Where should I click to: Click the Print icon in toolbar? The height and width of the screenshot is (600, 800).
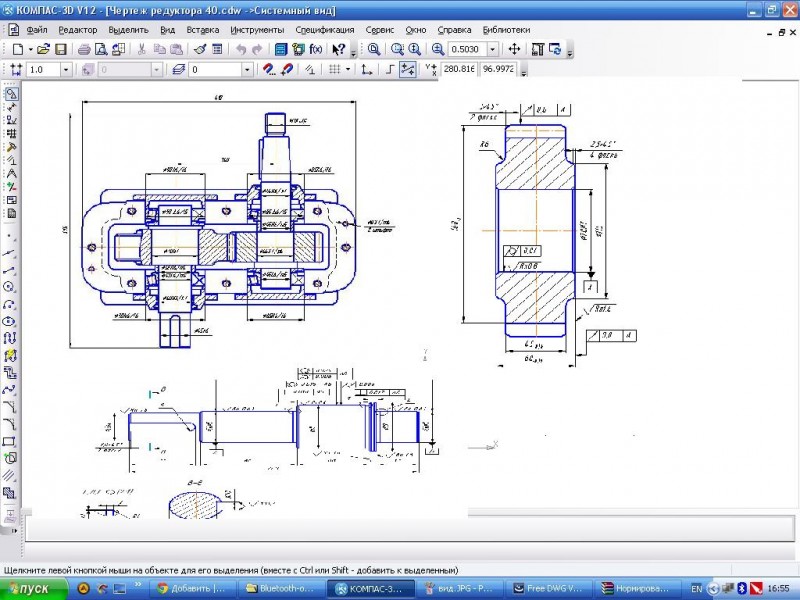tap(85, 49)
